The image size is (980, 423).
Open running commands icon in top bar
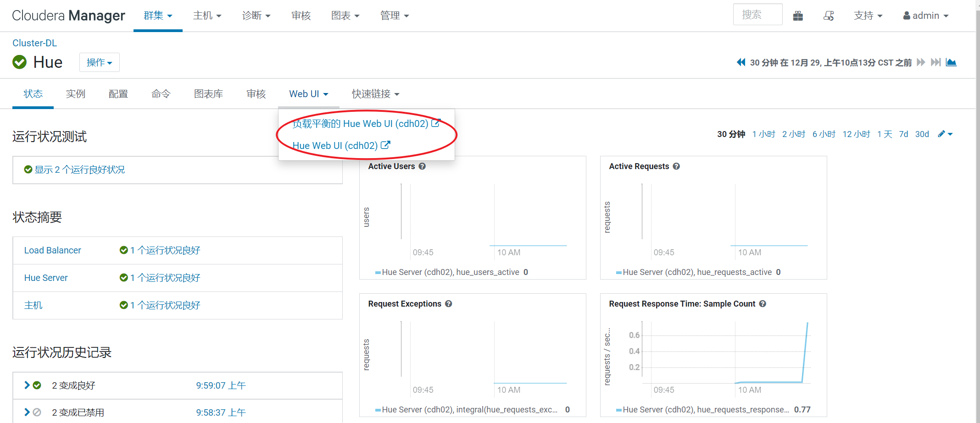click(x=829, y=16)
